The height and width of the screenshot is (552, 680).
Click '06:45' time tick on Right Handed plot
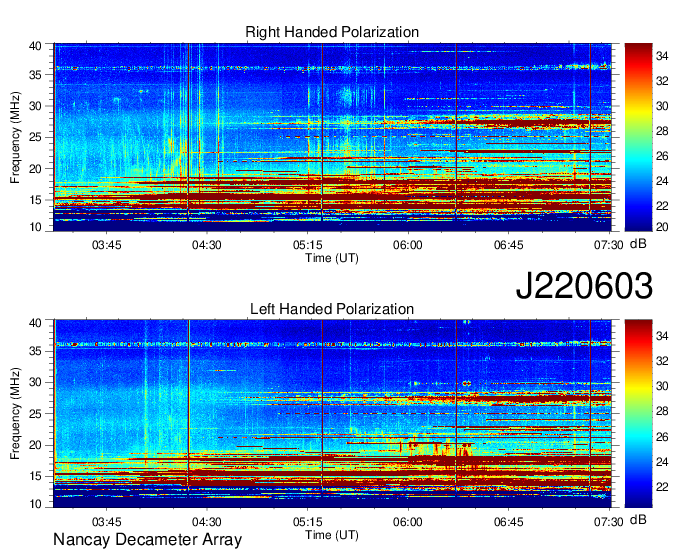click(508, 245)
